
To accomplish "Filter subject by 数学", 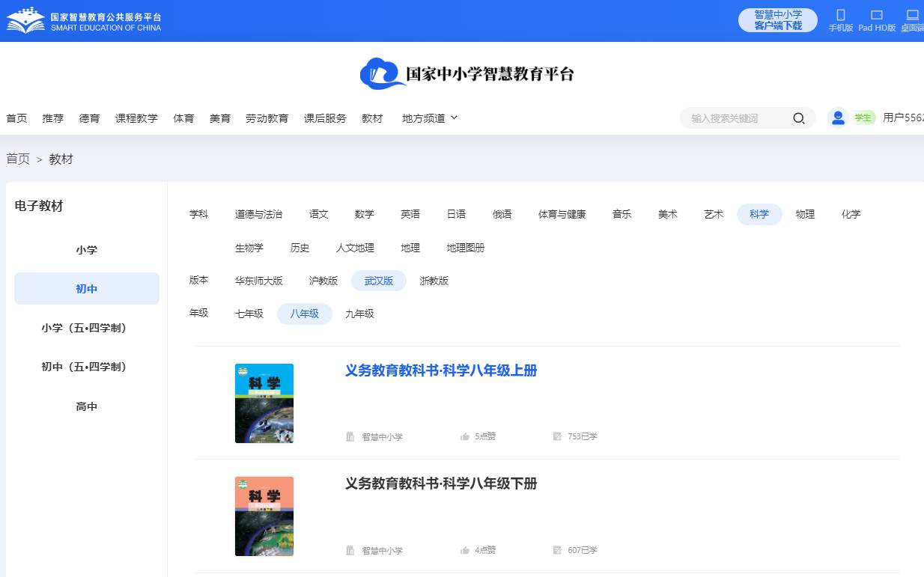I will [365, 214].
